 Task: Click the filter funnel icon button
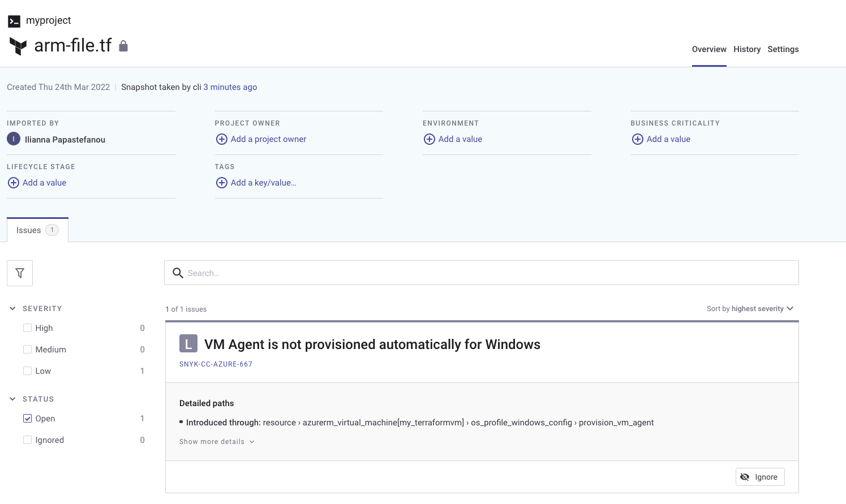pyautogui.click(x=20, y=273)
